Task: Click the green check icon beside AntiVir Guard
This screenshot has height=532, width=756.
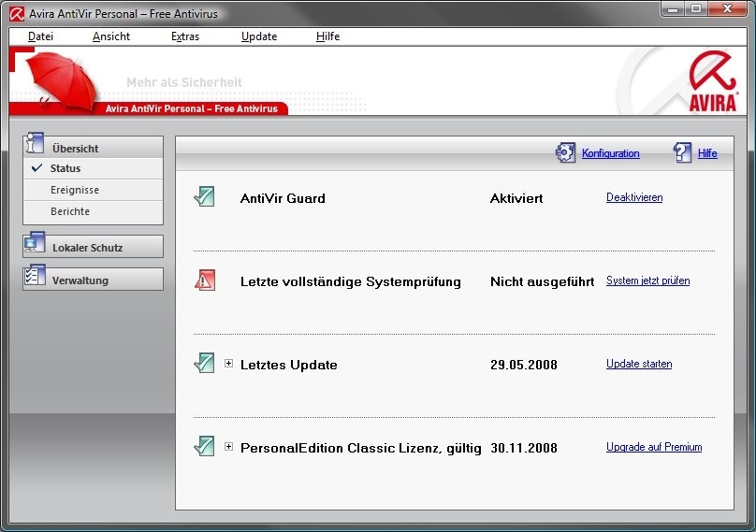Action: [204, 197]
